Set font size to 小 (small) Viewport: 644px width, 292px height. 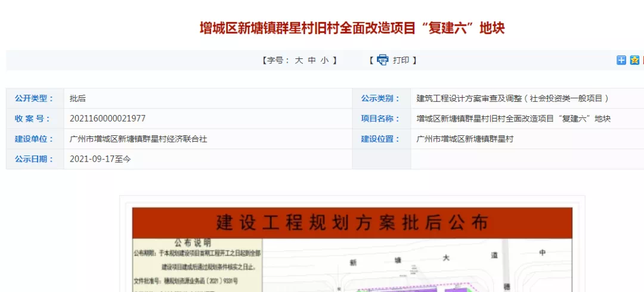(324, 60)
